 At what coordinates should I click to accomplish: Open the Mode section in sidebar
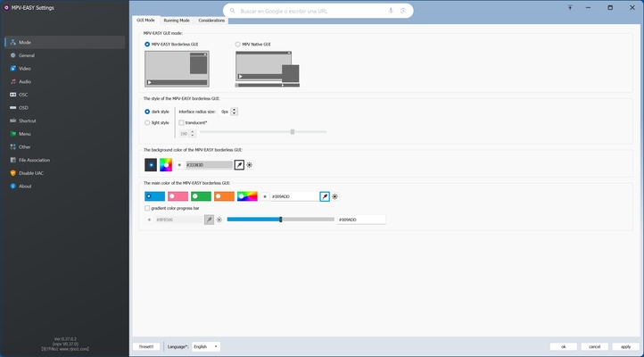[x=65, y=42]
